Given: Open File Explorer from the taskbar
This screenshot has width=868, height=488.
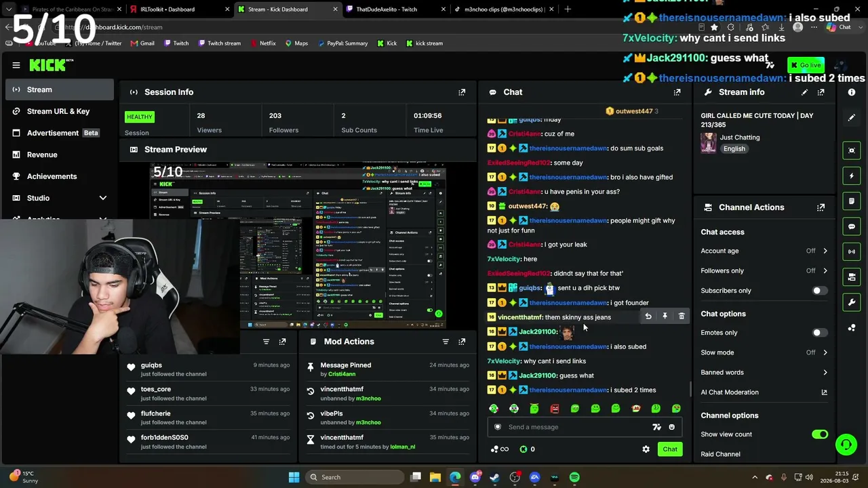Looking at the screenshot, I should 435,477.
